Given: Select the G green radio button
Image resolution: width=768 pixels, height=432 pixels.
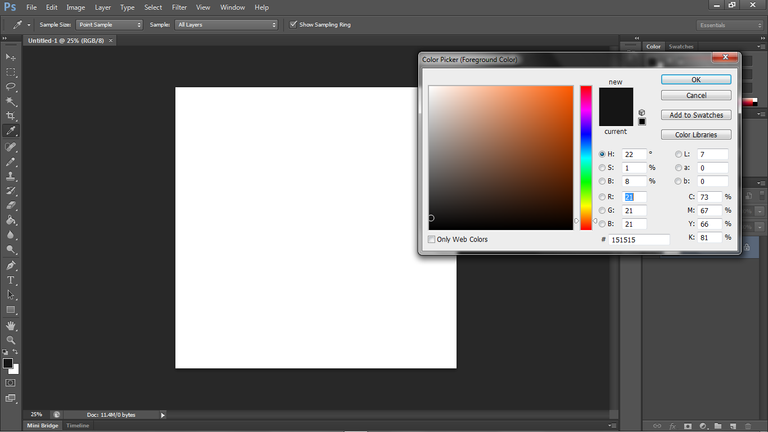Looking at the screenshot, I should pos(602,211).
